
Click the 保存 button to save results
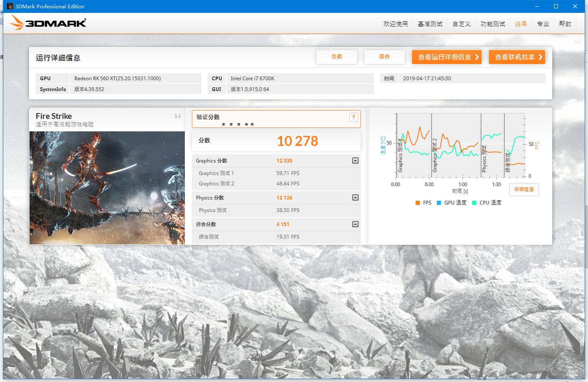384,57
